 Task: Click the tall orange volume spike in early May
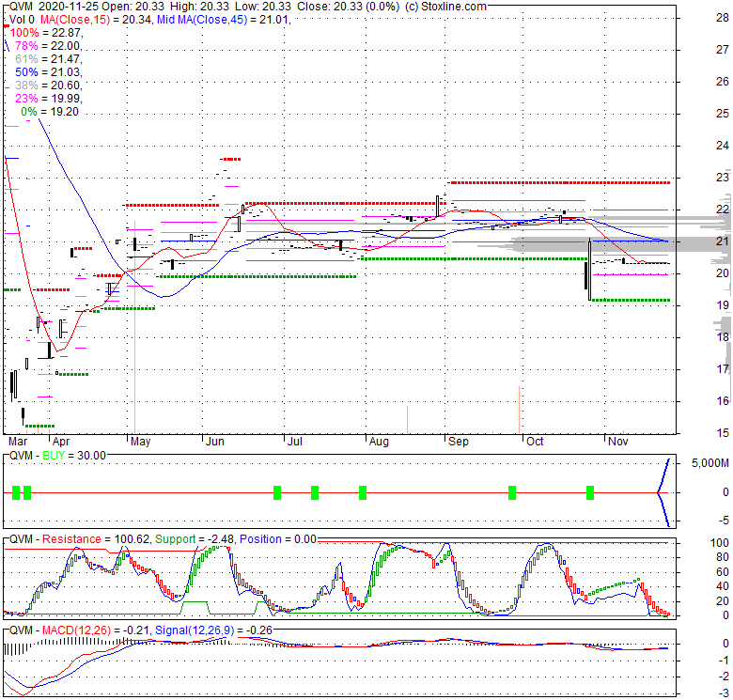(134, 327)
